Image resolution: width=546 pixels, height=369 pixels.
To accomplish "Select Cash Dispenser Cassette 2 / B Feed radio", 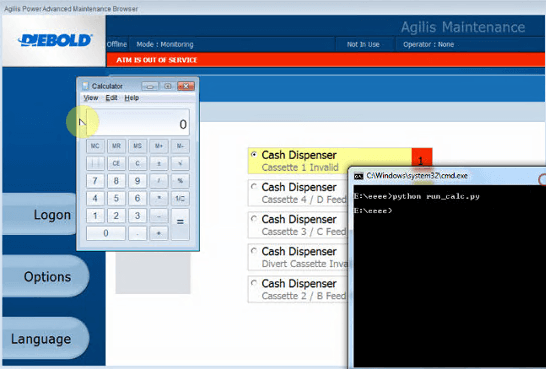I will tap(254, 283).
